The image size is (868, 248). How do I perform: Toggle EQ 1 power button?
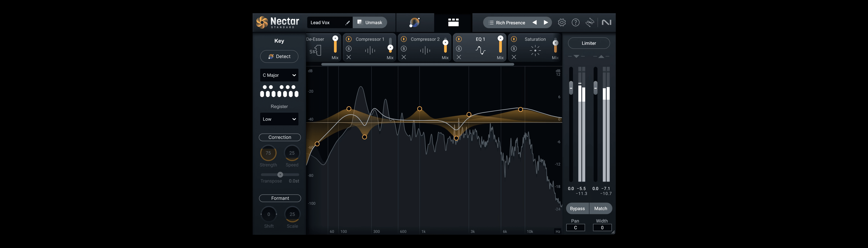point(459,39)
